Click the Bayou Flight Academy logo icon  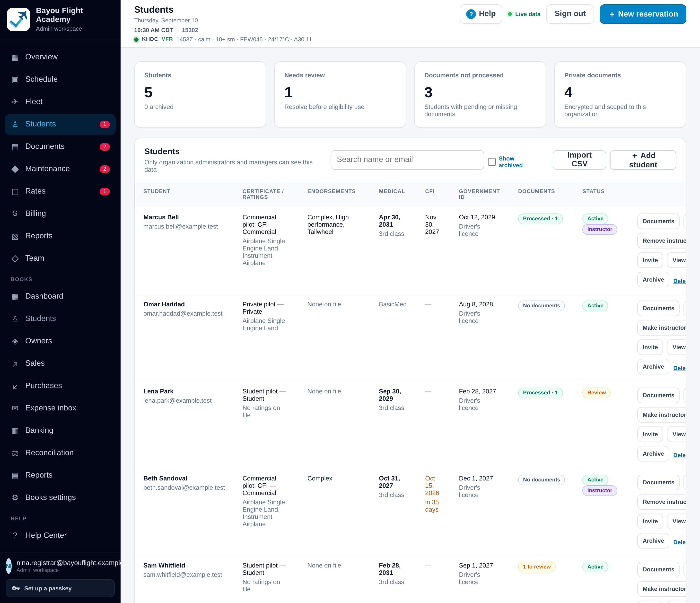[18, 19]
